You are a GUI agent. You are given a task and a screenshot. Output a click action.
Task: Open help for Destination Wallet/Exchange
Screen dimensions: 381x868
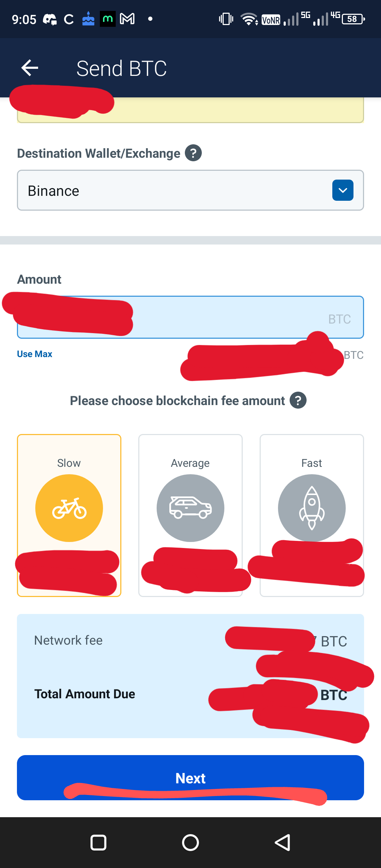[x=193, y=153]
